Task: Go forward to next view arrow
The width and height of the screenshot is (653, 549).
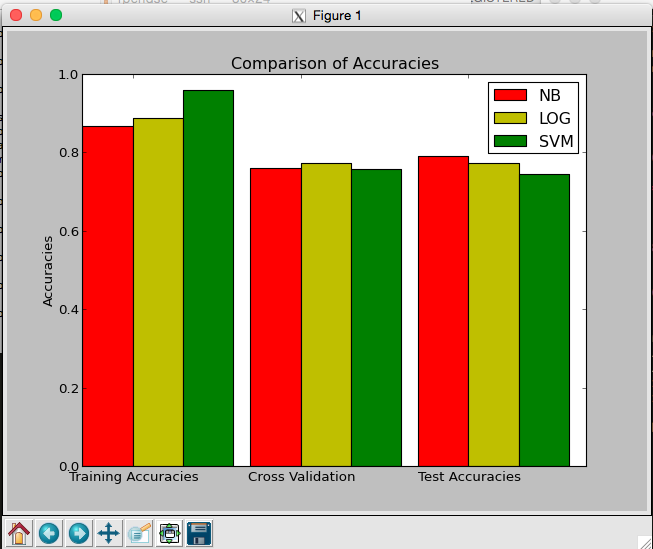Action: [79, 533]
